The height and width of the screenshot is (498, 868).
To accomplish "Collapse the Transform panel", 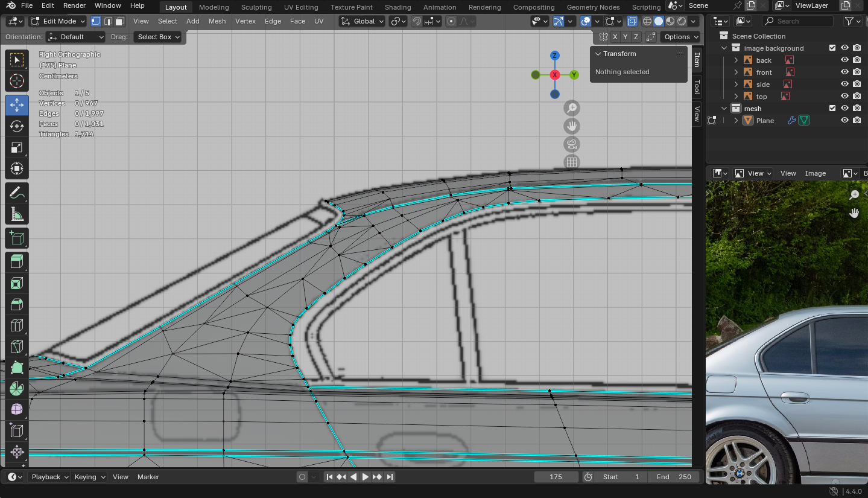I will pos(598,54).
